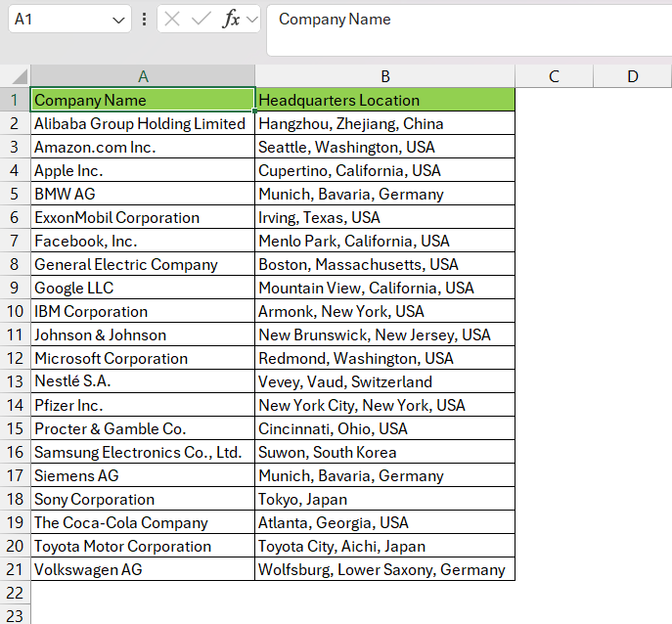Image resolution: width=672 pixels, height=624 pixels.
Task: Select cell Sony Corporation
Action: pyautogui.click(x=143, y=499)
